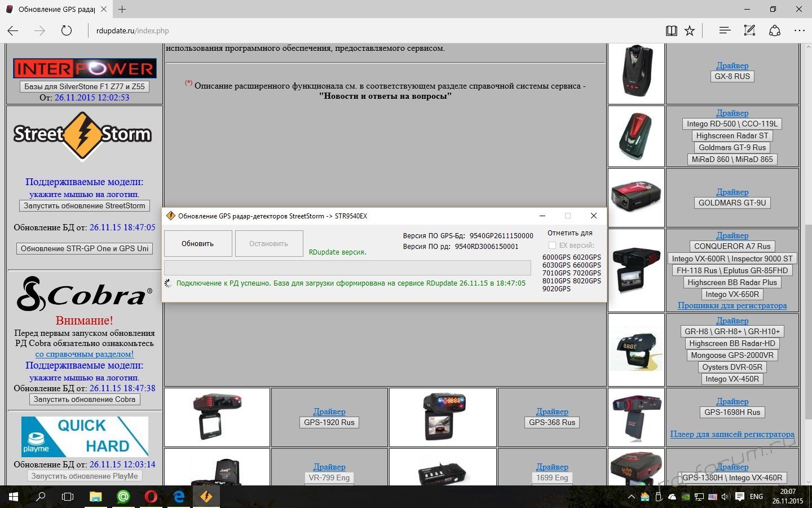Open Reading view book icon
The height and width of the screenshot is (508, 812).
coord(671,31)
